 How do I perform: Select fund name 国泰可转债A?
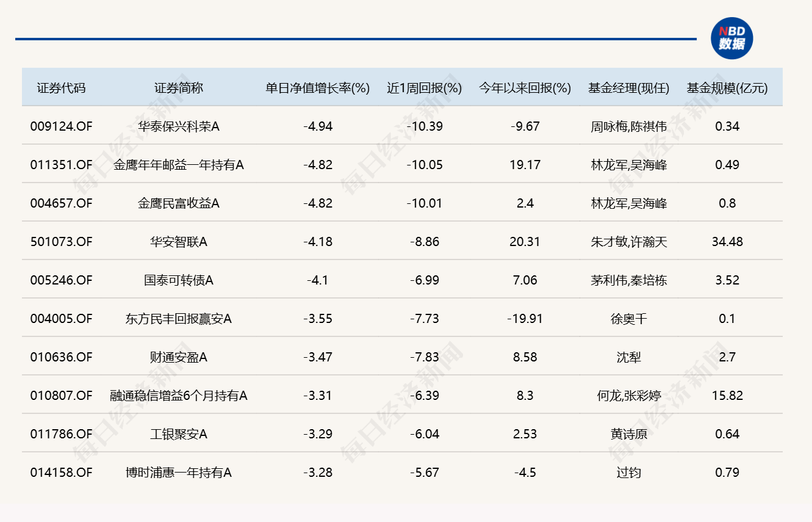[x=179, y=280]
